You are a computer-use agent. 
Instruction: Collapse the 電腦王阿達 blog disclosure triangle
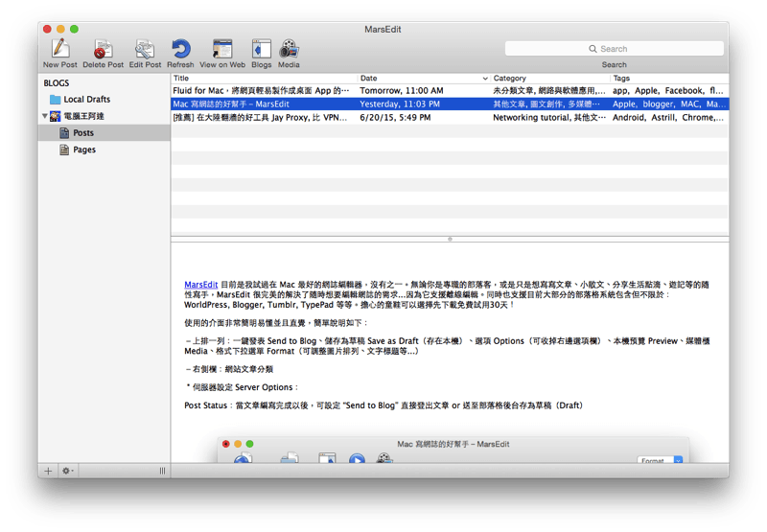44,116
